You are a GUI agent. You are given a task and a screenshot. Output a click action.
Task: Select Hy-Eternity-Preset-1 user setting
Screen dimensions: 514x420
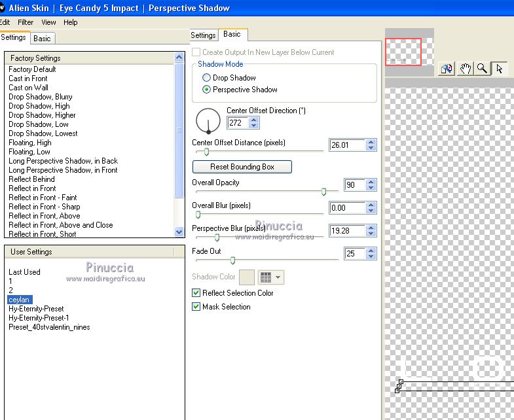point(39,318)
